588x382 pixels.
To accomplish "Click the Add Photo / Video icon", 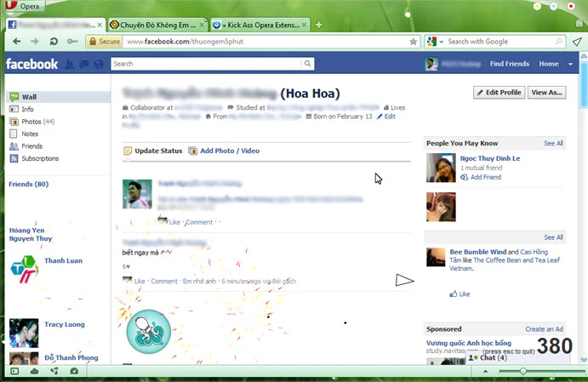I will click(193, 151).
